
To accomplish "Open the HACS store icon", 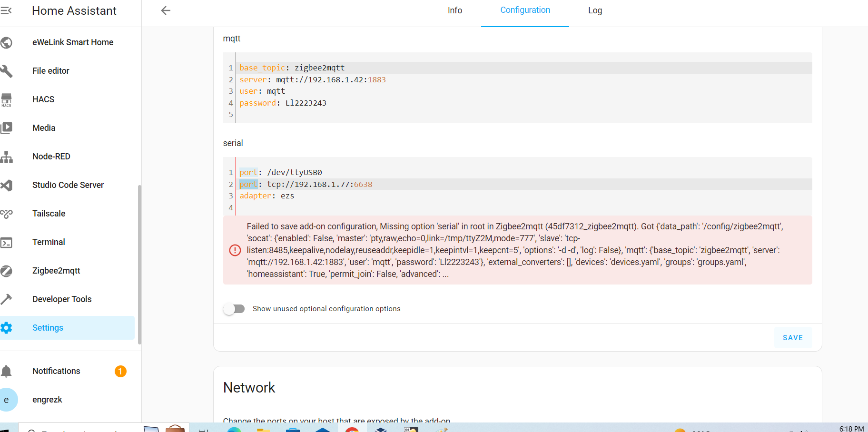I will [x=7, y=99].
